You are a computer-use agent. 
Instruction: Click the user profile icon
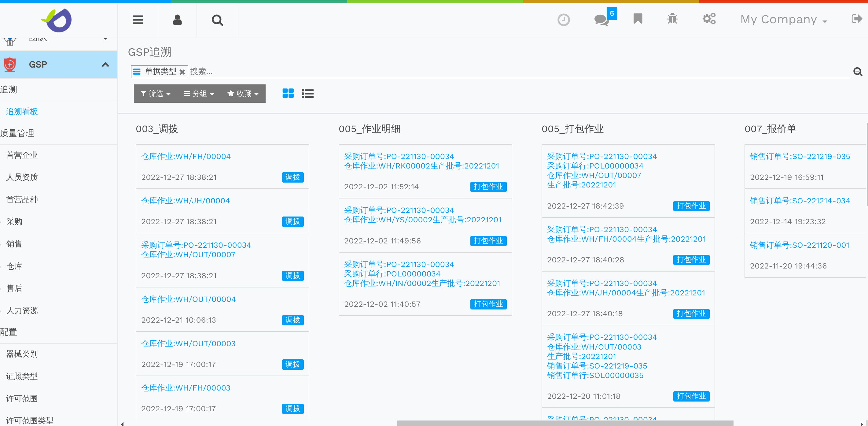tap(177, 20)
